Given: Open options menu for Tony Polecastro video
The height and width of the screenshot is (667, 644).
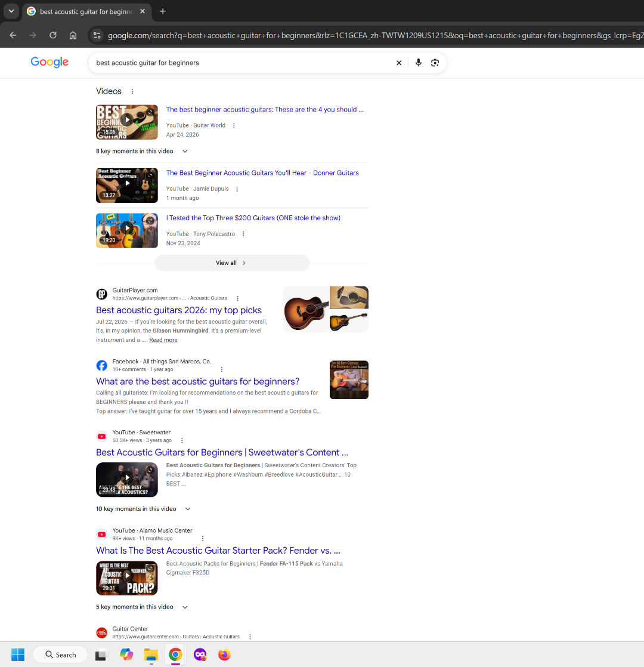Looking at the screenshot, I should 243,234.
